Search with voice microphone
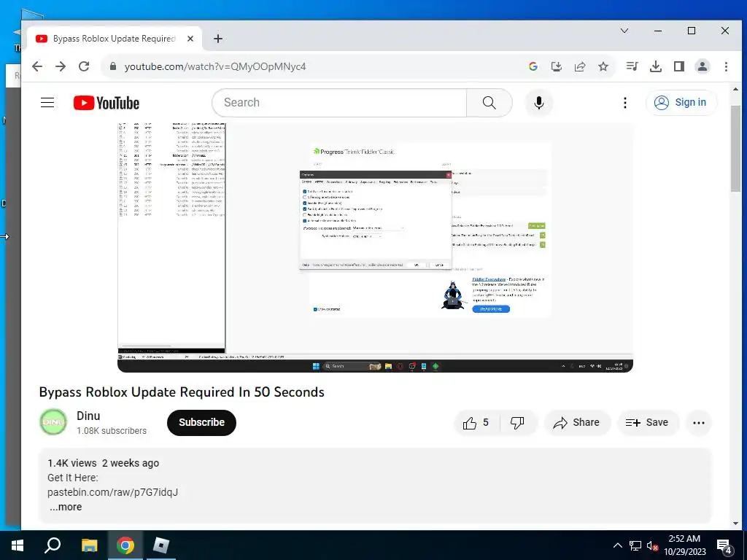 pos(539,102)
